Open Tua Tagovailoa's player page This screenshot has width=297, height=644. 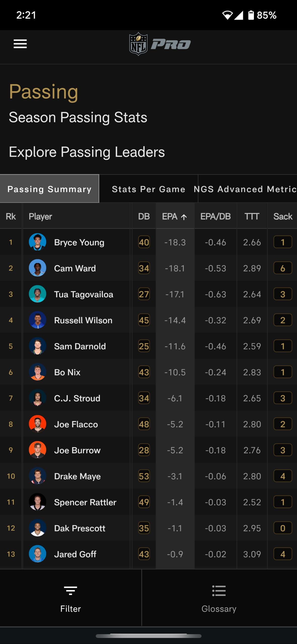[x=83, y=294]
